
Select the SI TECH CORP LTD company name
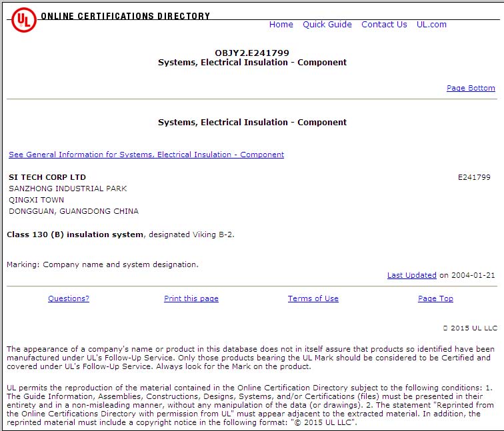click(47, 177)
